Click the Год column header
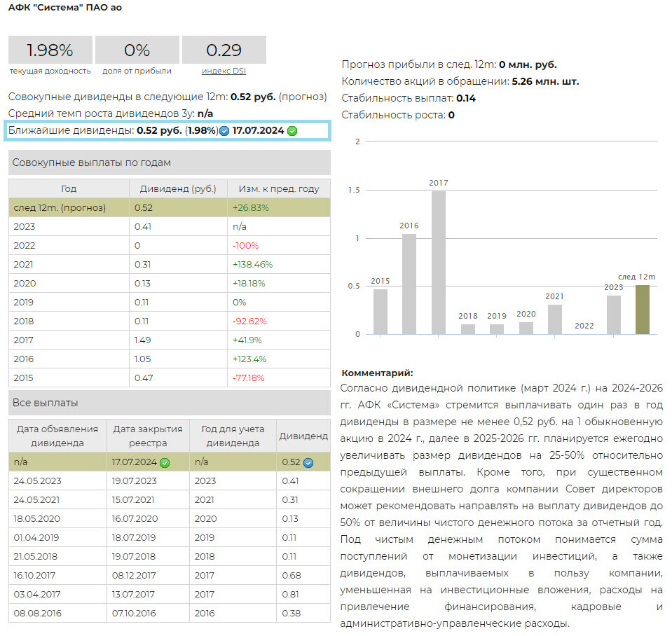Screen dimensions: 672x636 [x=69, y=188]
